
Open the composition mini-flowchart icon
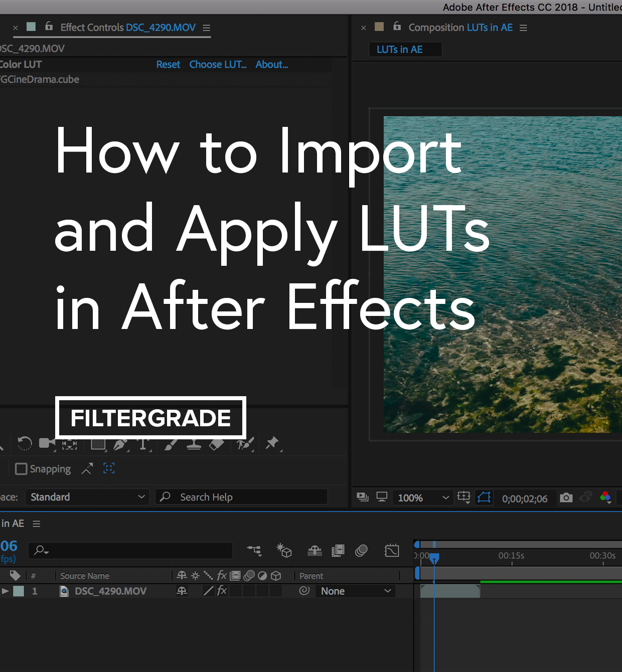[254, 551]
